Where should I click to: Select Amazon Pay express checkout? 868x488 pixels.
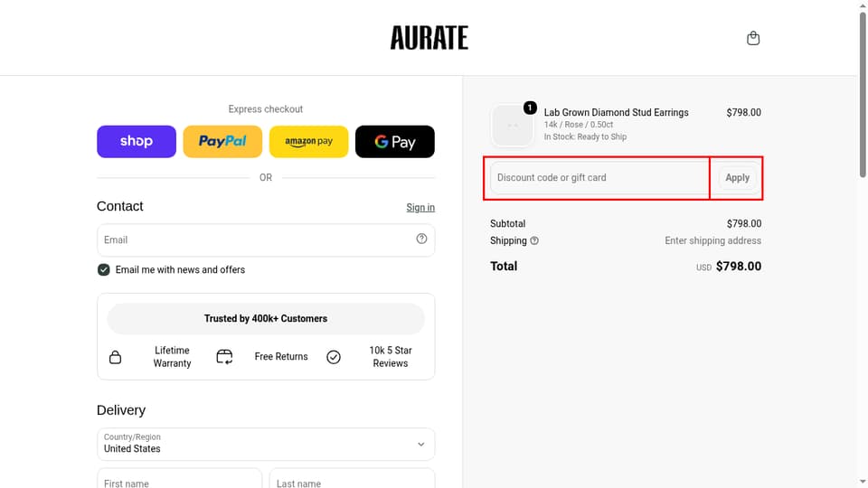[309, 142]
